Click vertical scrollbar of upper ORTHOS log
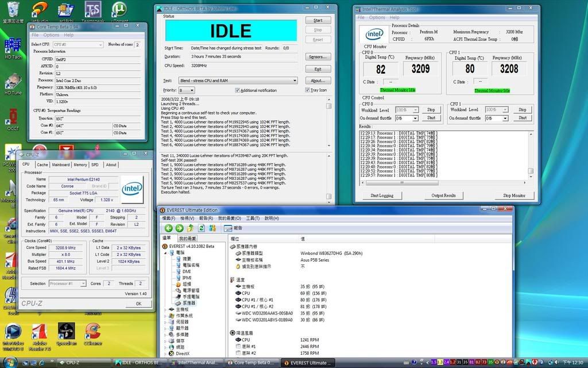The height and width of the screenshot is (368, 588). tap(329, 122)
